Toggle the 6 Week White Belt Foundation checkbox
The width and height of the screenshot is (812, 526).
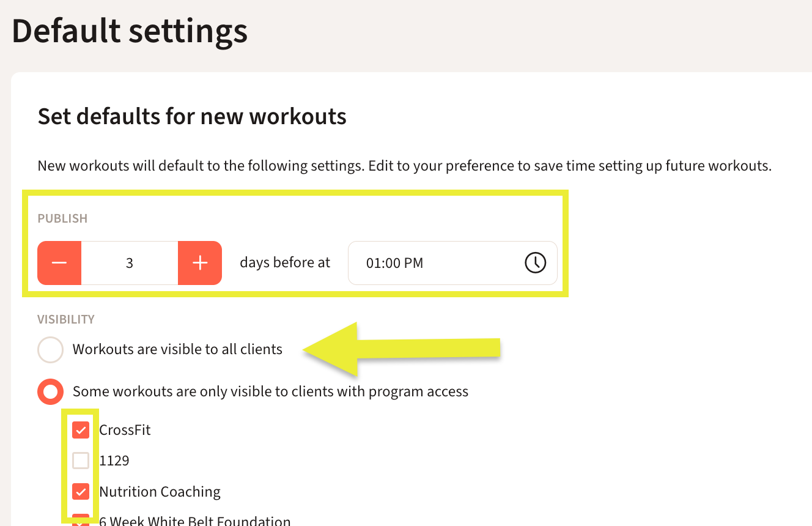[81, 521]
